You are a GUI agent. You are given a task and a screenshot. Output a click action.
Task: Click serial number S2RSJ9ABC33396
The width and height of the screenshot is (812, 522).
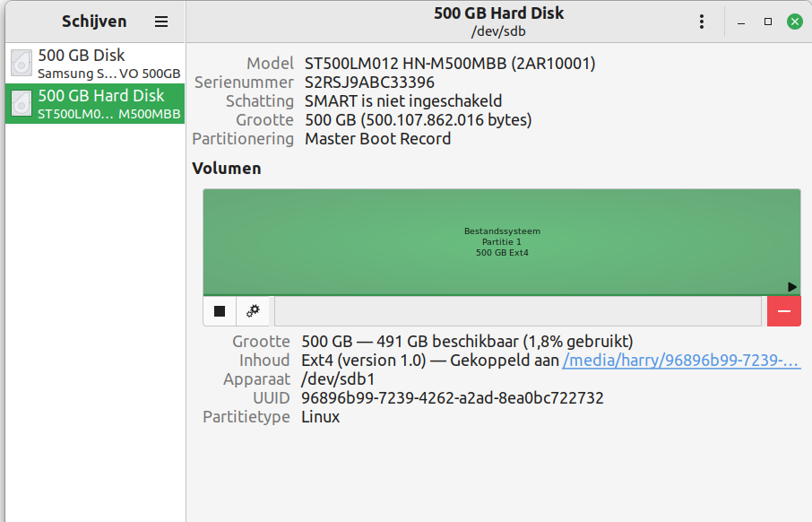[x=370, y=83]
